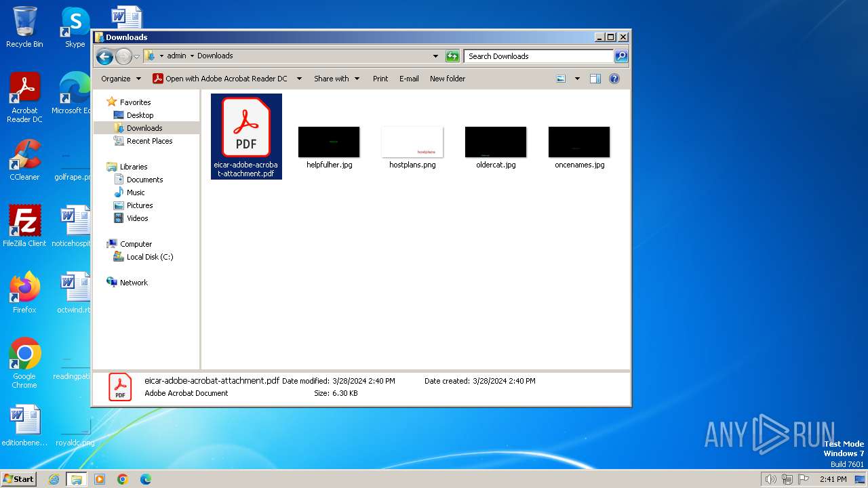Viewport: 868px width, 488px height.
Task: Click the Date modified value in details pane
Action: coord(364,381)
